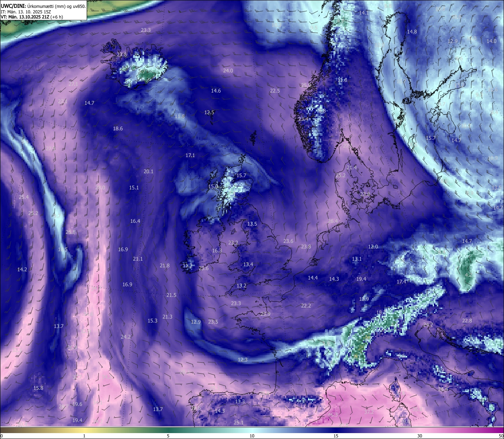Click the '0' label on the color scale
Viewport: 504px width, 439px height.
1,436
